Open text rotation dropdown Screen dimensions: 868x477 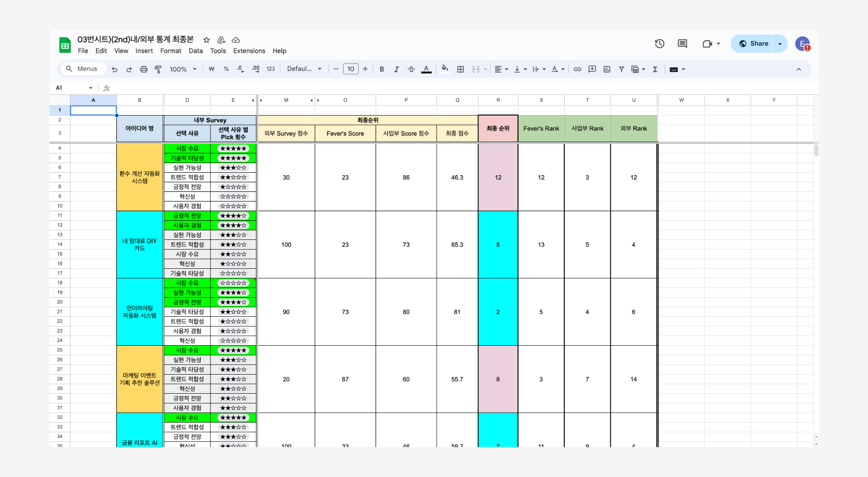tap(558, 69)
